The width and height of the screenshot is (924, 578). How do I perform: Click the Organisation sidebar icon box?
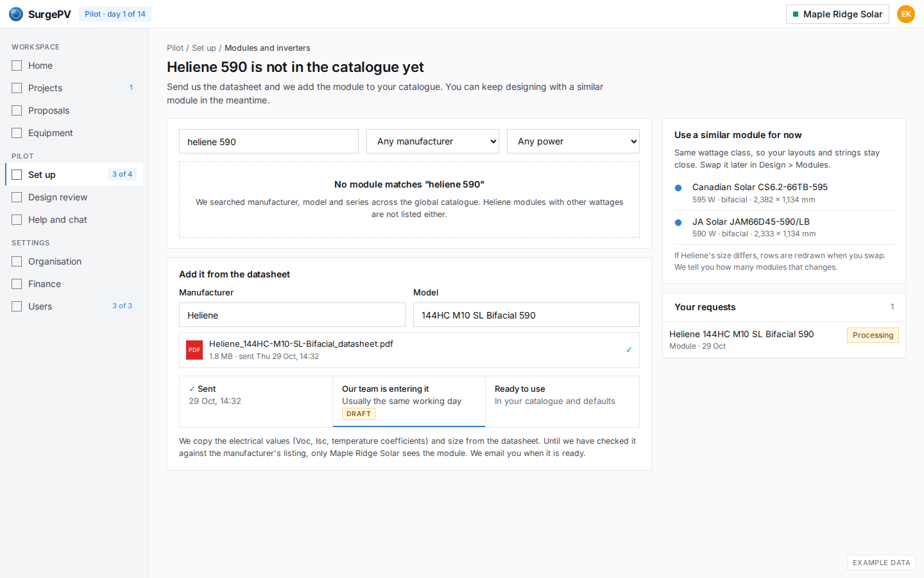(x=17, y=261)
